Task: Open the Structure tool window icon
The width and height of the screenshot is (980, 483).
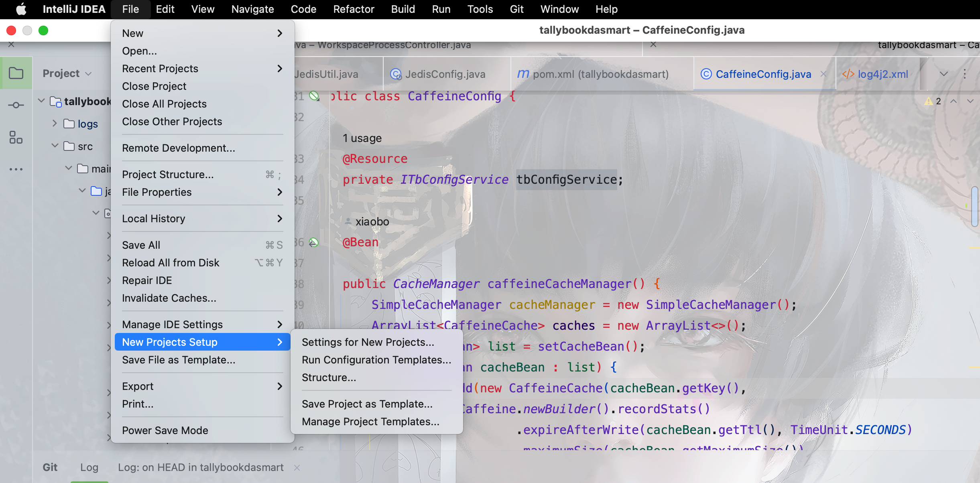Action: coord(16,137)
